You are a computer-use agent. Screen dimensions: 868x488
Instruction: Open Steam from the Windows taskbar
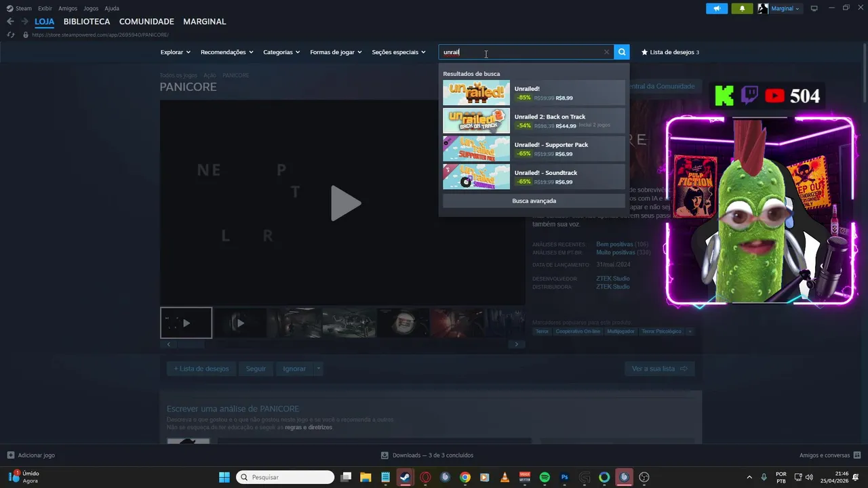point(405,477)
